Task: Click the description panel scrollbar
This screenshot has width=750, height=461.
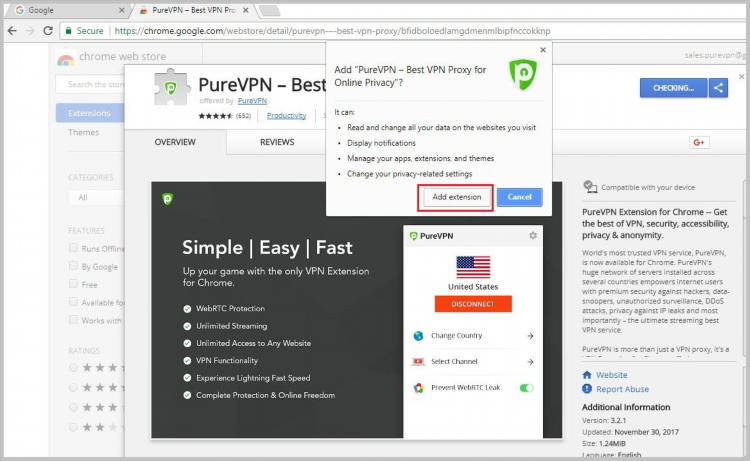Action: coord(744,268)
